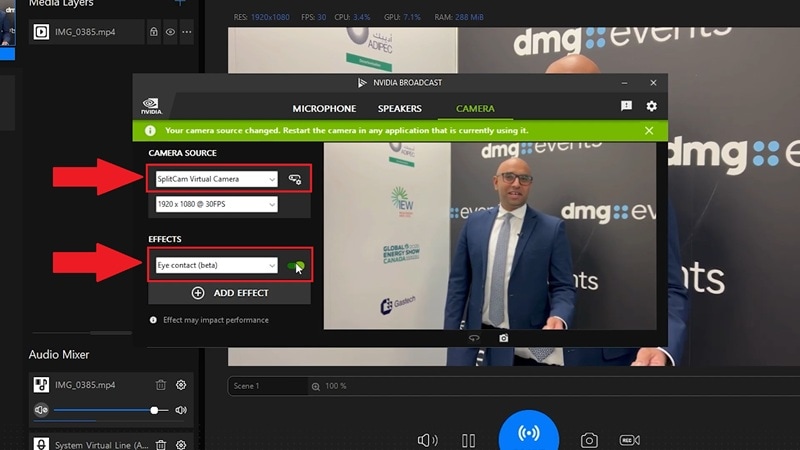The image size is (800, 450).
Task: Minimize the NVIDIA Broadcast window
Action: click(x=624, y=83)
